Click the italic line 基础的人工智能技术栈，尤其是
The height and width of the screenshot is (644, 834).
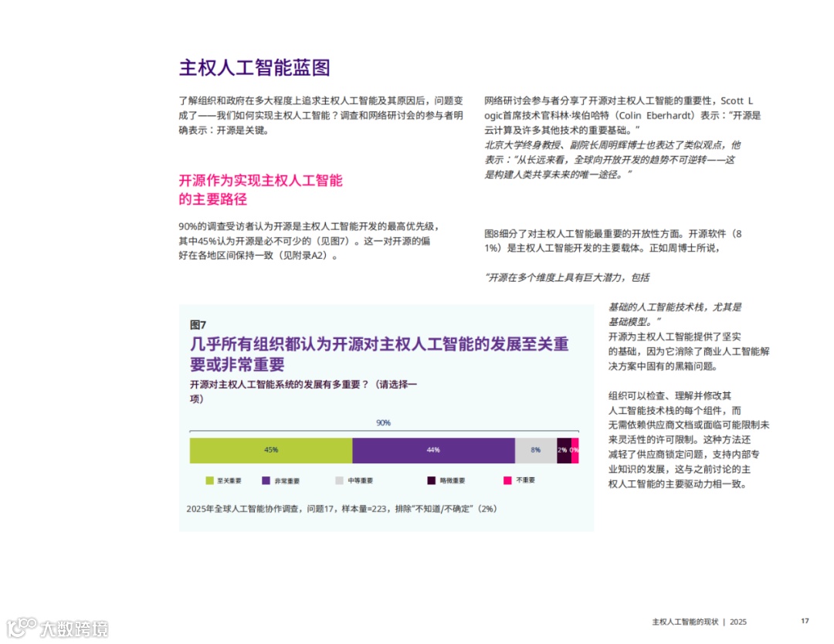pos(675,307)
